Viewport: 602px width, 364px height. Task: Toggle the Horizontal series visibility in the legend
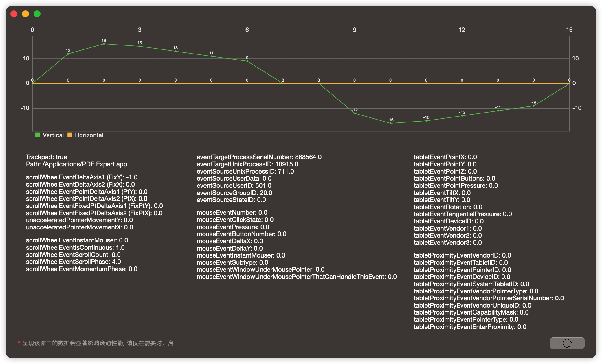point(89,135)
